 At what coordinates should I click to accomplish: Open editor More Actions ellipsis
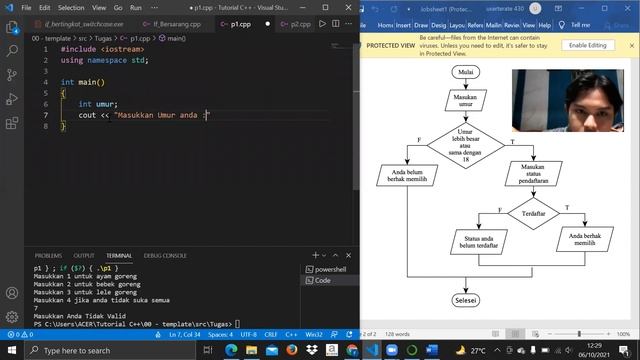coord(348,24)
